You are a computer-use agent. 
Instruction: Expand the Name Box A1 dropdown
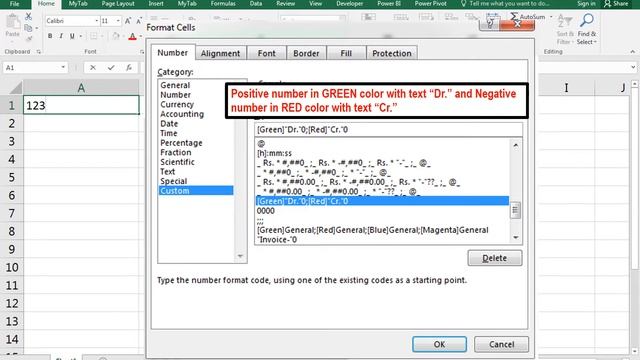point(63,67)
